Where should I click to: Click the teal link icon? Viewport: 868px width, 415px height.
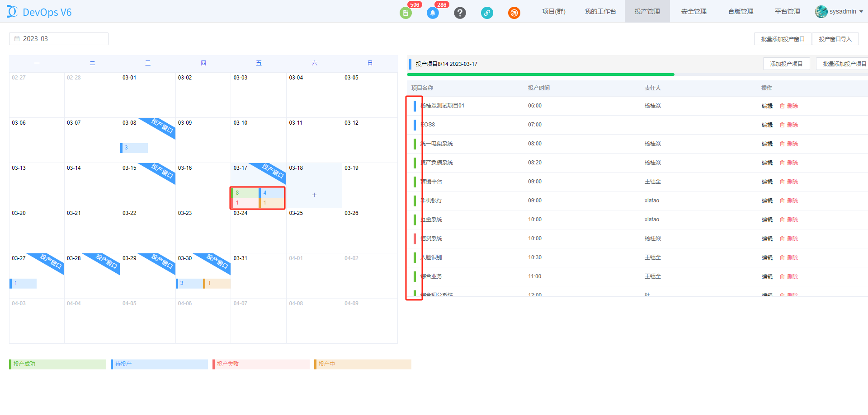coord(487,13)
